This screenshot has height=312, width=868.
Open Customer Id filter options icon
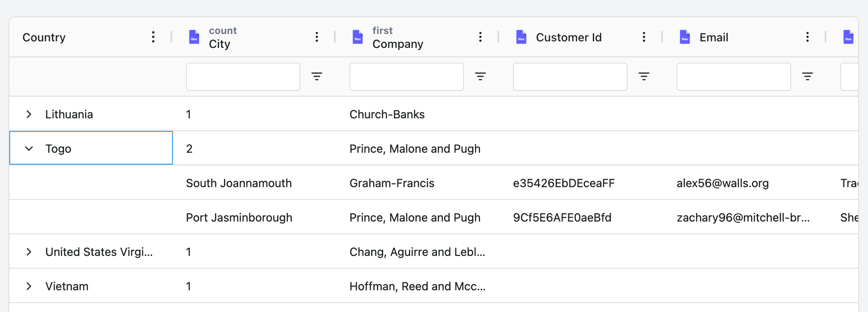(x=644, y=76)
